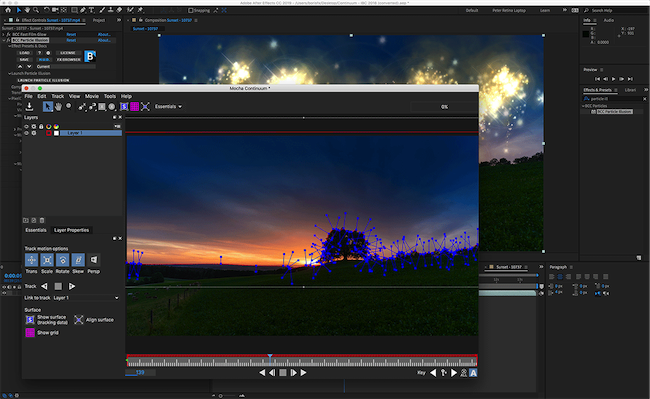Select After Effects Type tool
The height and width of the screenshot is (399, 650).
click(x=91, y=10)
